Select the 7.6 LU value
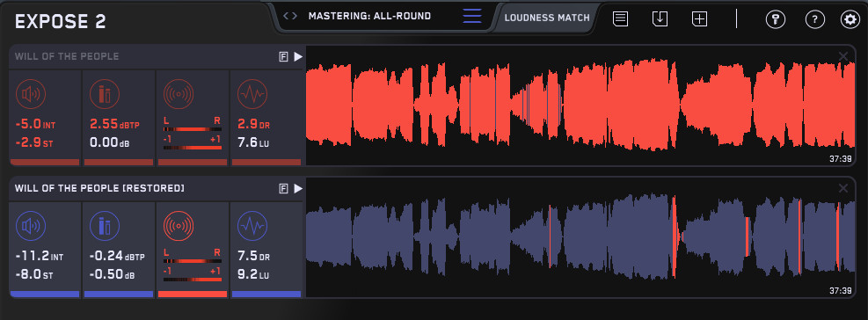 pyautogui.click(x=253, y=142)
